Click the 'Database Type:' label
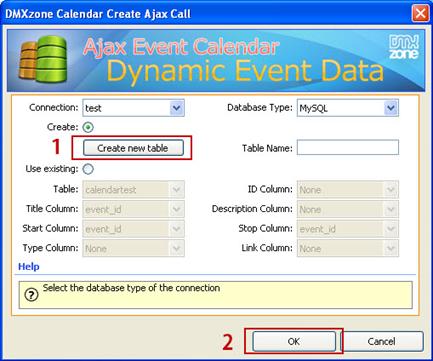The height and width of the screenshot is (361, 433). coord(260,108)
